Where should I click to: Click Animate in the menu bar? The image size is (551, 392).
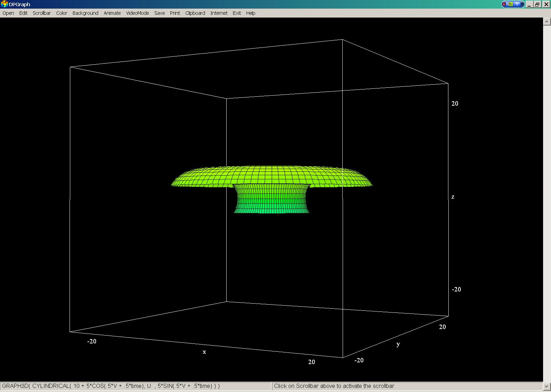[x=112, y=13]
